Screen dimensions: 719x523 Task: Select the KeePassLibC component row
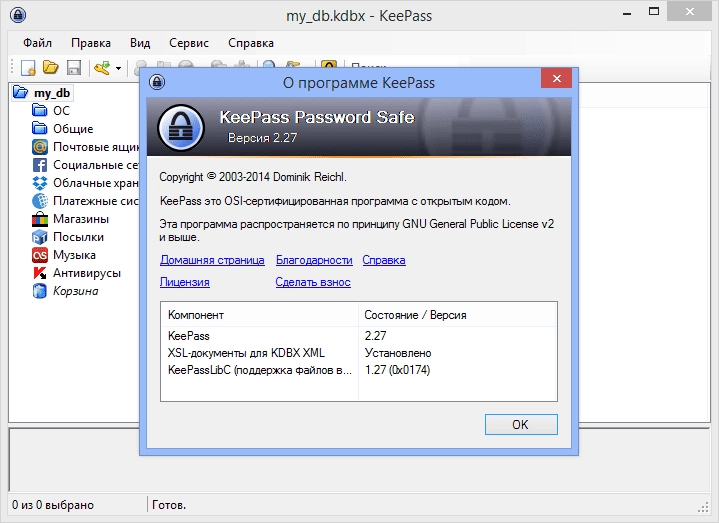[x=359, y=370]
